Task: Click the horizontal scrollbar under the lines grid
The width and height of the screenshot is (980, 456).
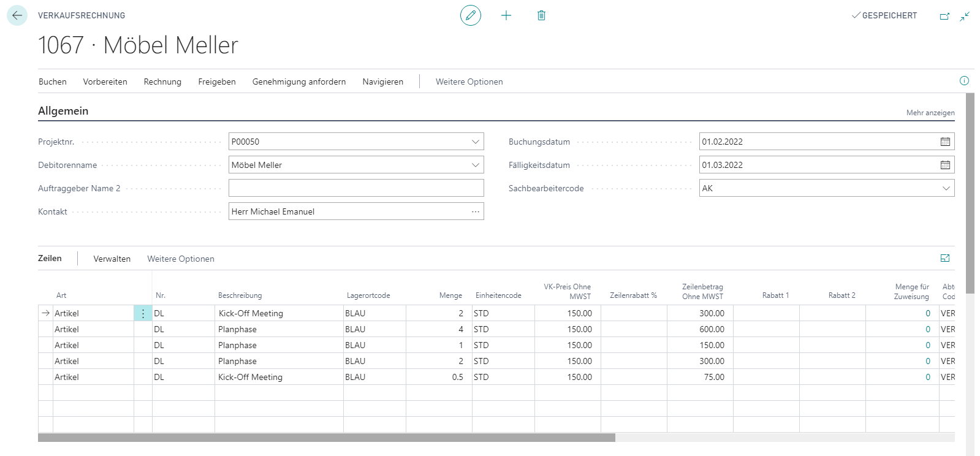Action: pos(327,438)
